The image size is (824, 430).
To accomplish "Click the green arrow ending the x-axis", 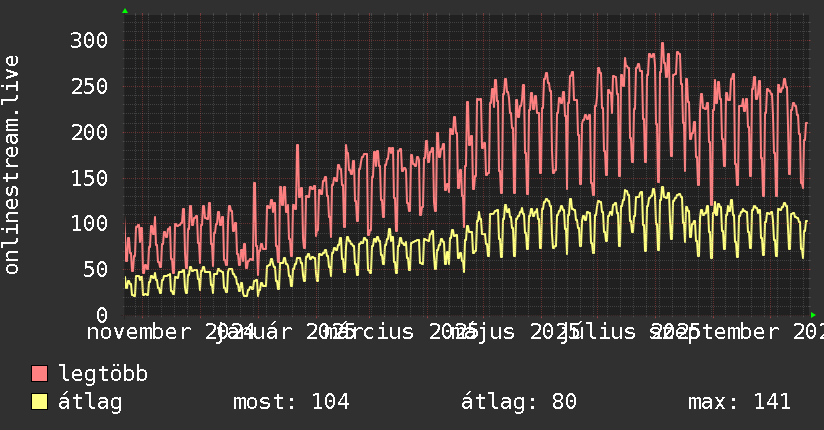I will pos(813,315).
